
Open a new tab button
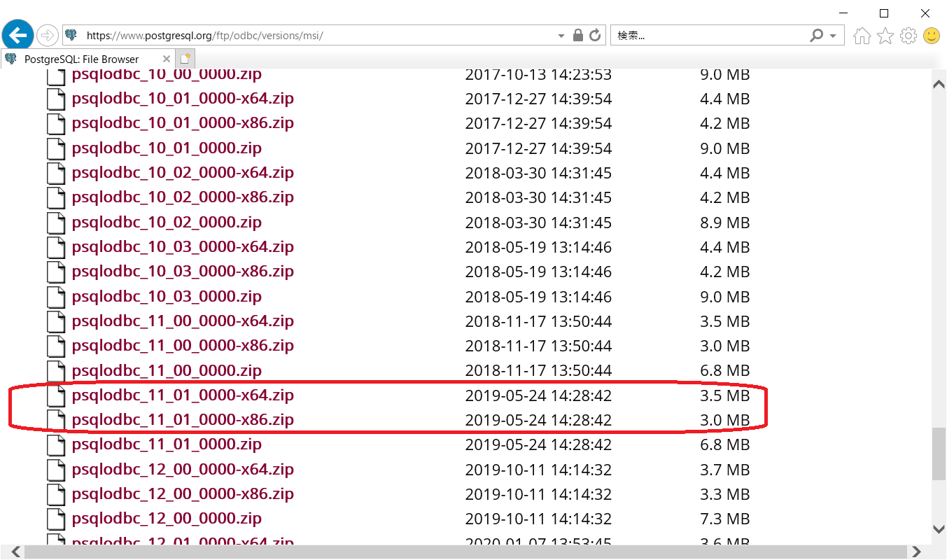pos(185,59)
